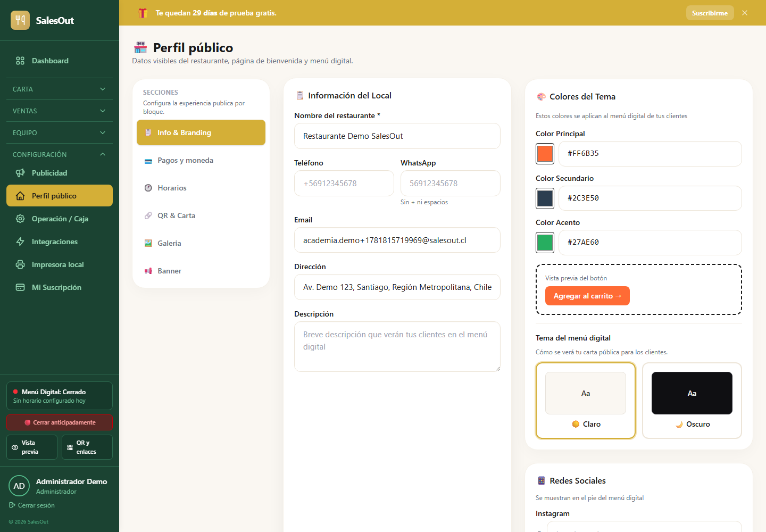The width and height of the screenshot is (766, 532).
Task: Click the Operación / Caja gear icon
Action: pos(20,219)
